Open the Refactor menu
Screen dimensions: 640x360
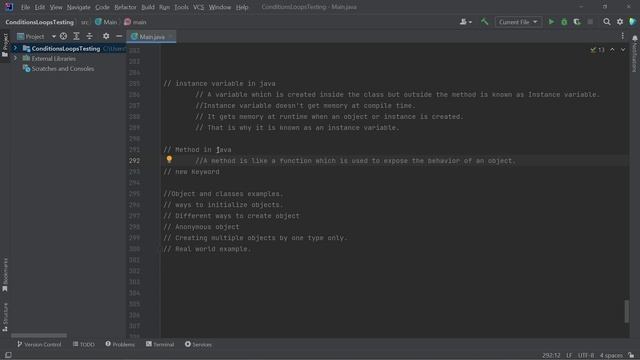pos(125,7)
